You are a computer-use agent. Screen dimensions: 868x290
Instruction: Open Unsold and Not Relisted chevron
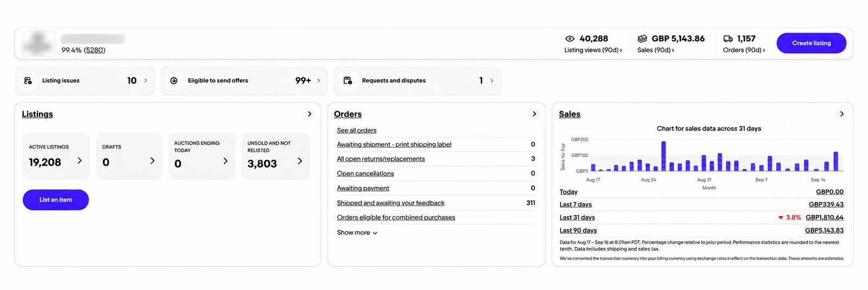coord(300,161)
